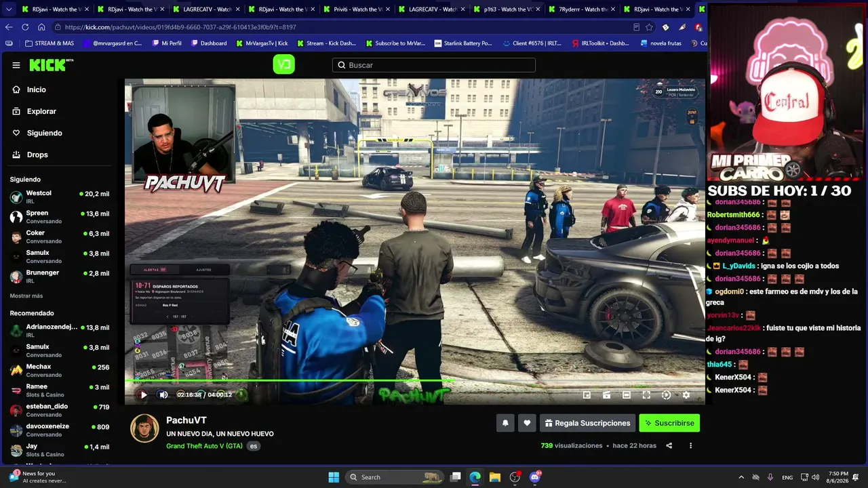This screenshot has height=488, width=868.
Task: Bookmark this page with star icon
Action: (x=649, y=27)
